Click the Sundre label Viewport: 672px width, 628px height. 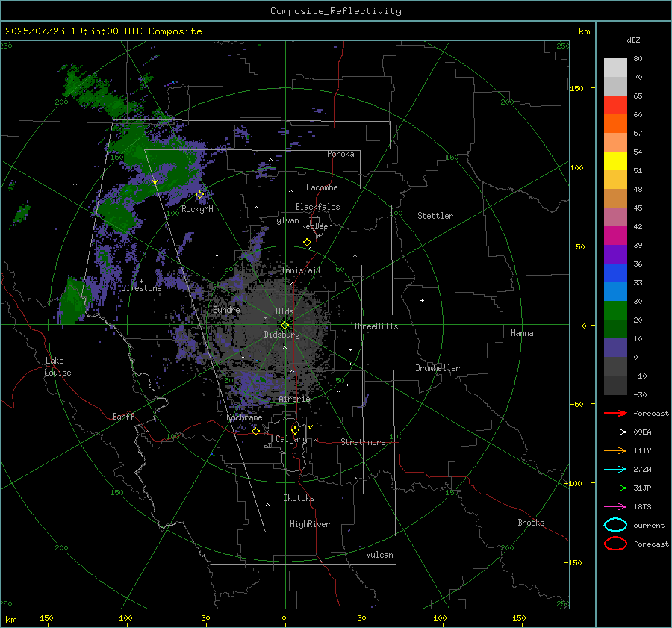pos(226,309)
